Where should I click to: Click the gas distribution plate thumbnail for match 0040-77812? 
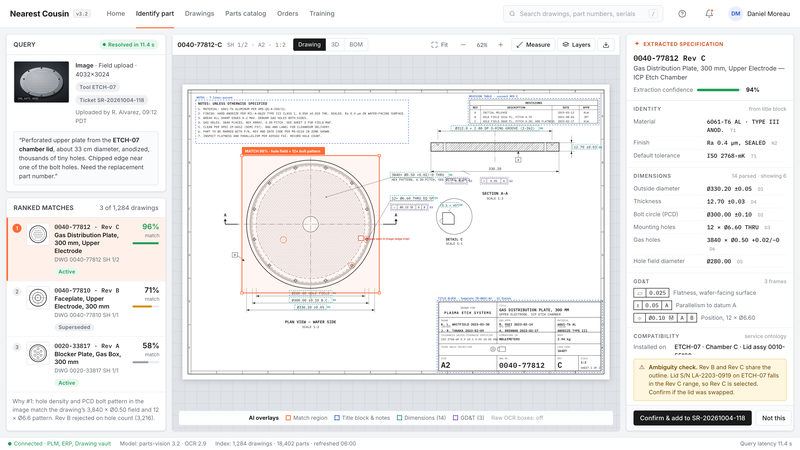click(38, 235)
